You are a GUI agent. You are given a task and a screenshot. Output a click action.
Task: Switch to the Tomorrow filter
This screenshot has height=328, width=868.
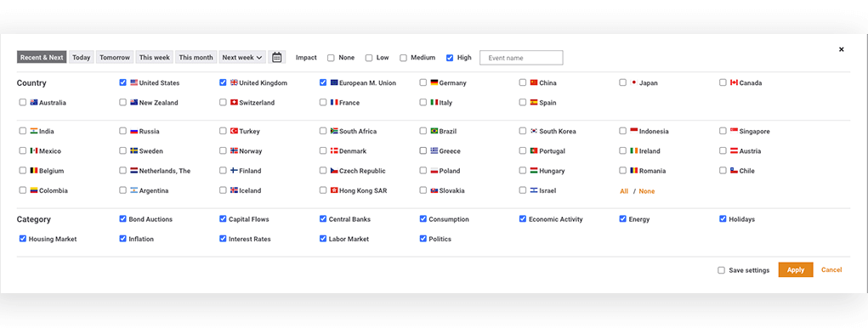(x=115, y=57)
